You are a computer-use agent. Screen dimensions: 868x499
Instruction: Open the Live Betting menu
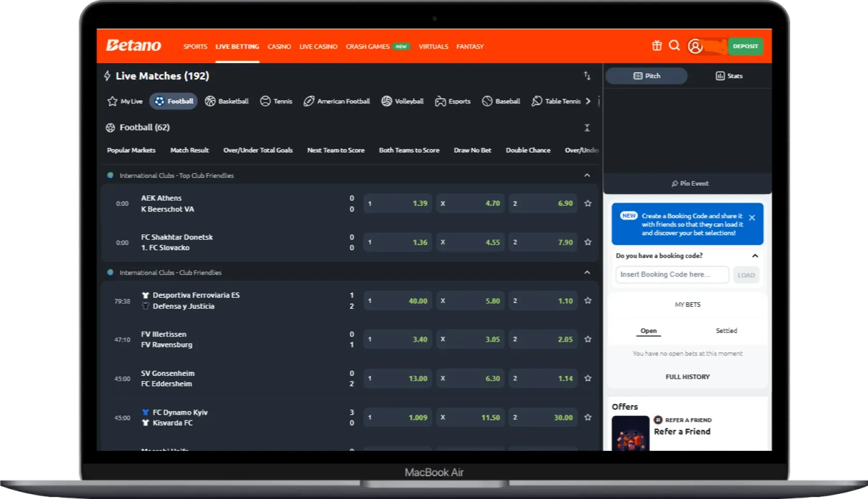coord(237,47)
